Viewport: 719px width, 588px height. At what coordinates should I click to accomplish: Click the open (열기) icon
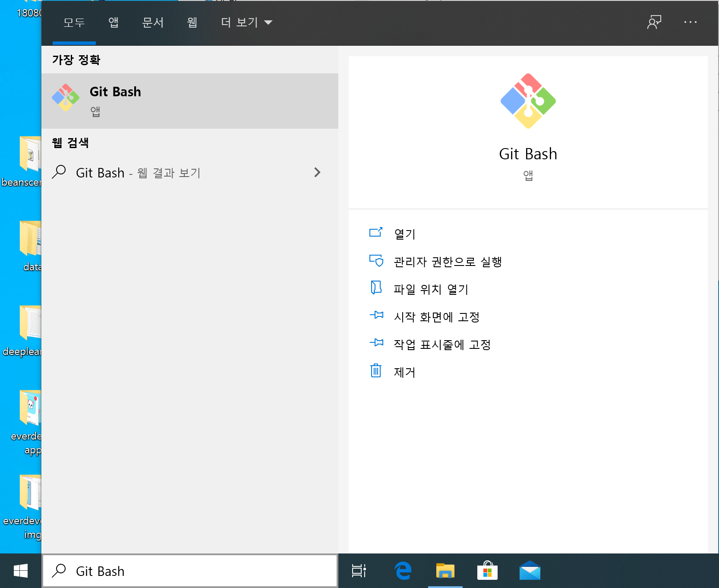[x=376, y=233]
